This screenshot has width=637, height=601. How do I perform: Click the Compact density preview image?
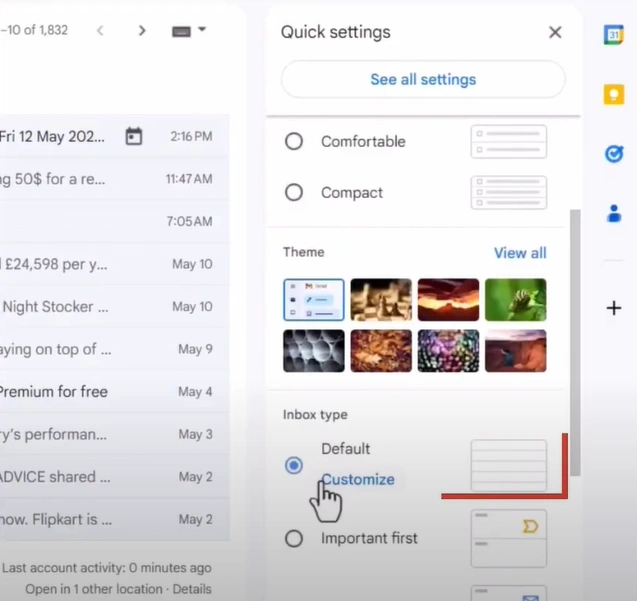point(509,192)
